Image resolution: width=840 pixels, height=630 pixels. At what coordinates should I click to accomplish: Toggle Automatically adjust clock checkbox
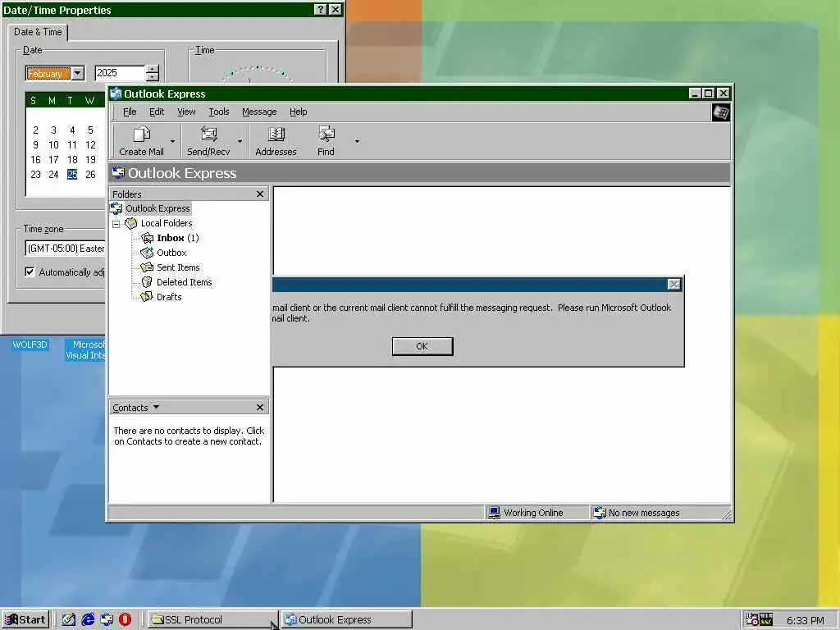pyautogui.click(x=30, y=272)
